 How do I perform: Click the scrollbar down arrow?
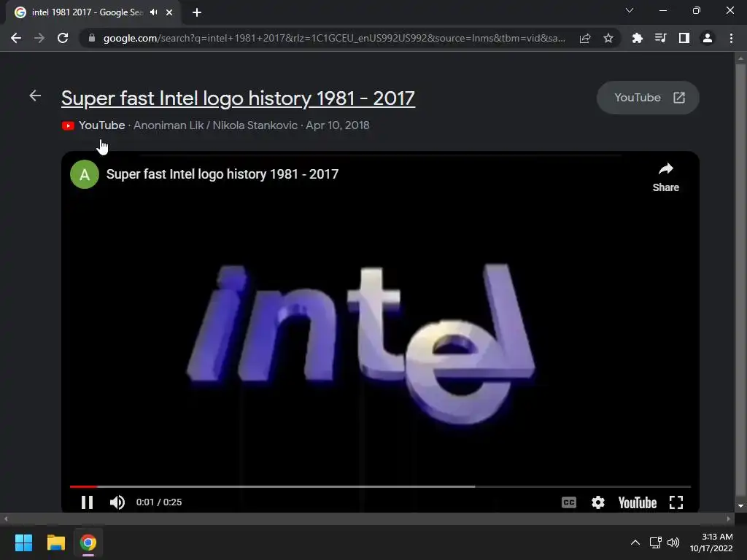coord(740,506)
